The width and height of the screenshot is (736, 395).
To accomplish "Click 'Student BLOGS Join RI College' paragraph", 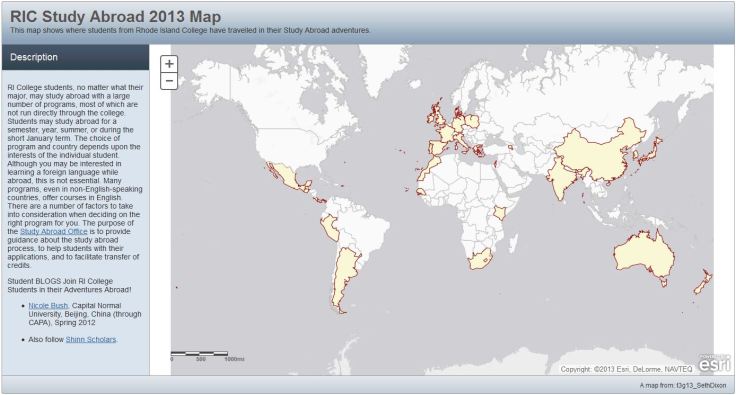I will point(69,285).
